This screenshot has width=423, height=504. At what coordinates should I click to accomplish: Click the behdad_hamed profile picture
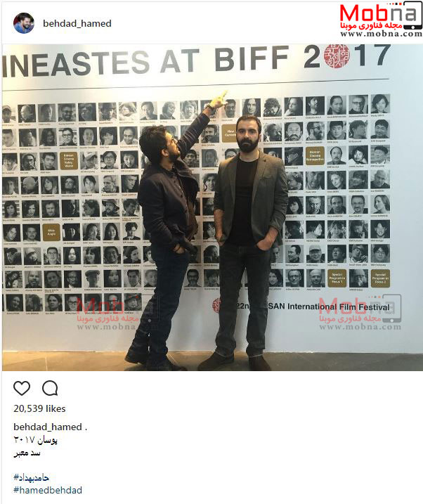coord(24,23)
